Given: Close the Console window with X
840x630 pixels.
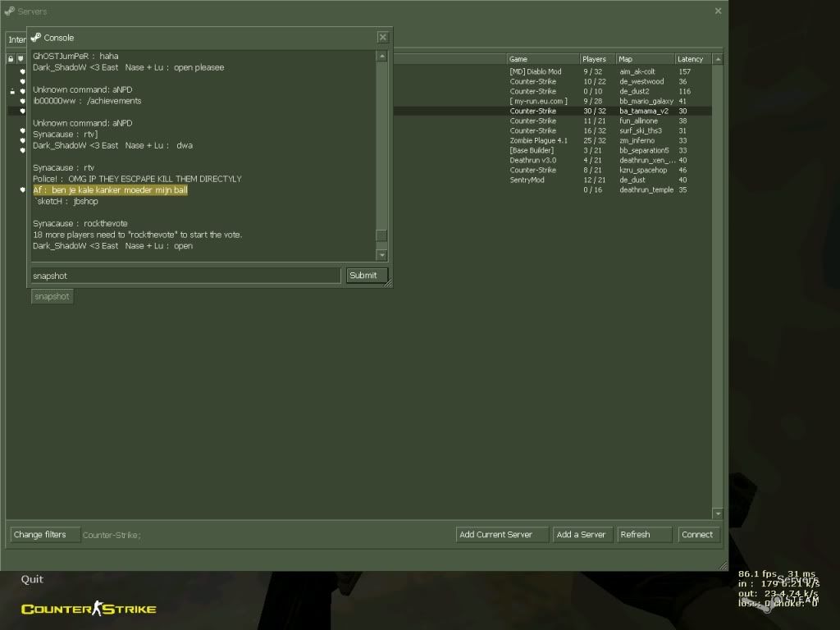Looking at the screenshot, I should (x=382, y=38).
